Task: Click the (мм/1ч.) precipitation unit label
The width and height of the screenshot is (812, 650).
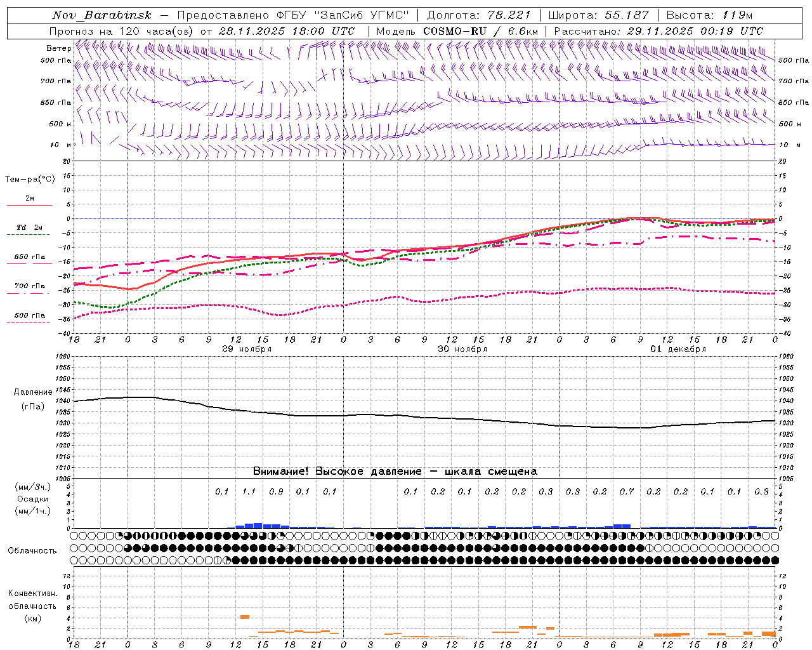Action: [x=33, y=511]
